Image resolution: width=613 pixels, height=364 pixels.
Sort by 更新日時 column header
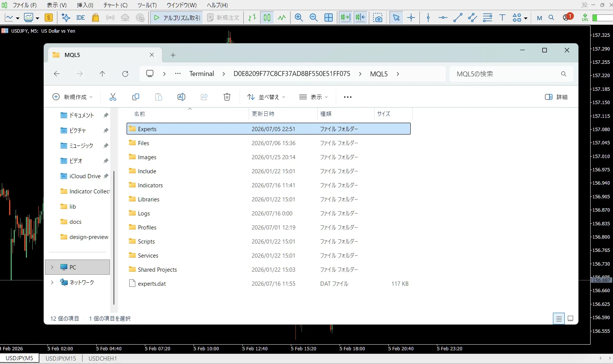tap(283, 114)
